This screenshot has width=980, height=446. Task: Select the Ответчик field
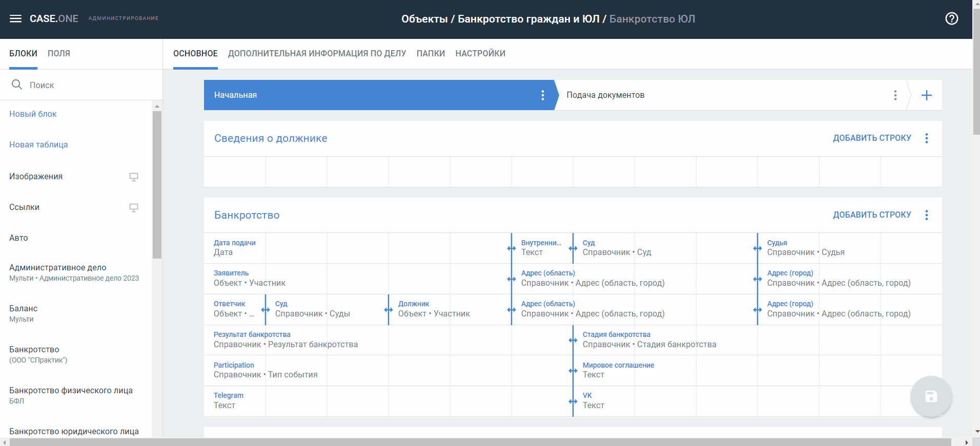click(x=234, y=309)
